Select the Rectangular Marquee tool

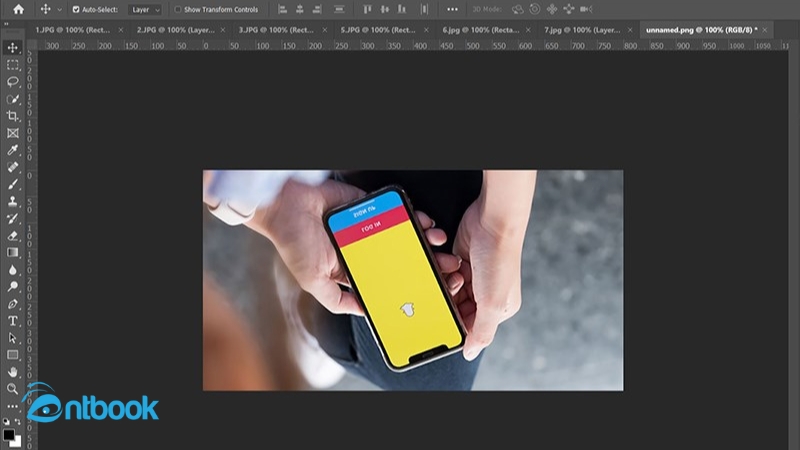[13, 65]
